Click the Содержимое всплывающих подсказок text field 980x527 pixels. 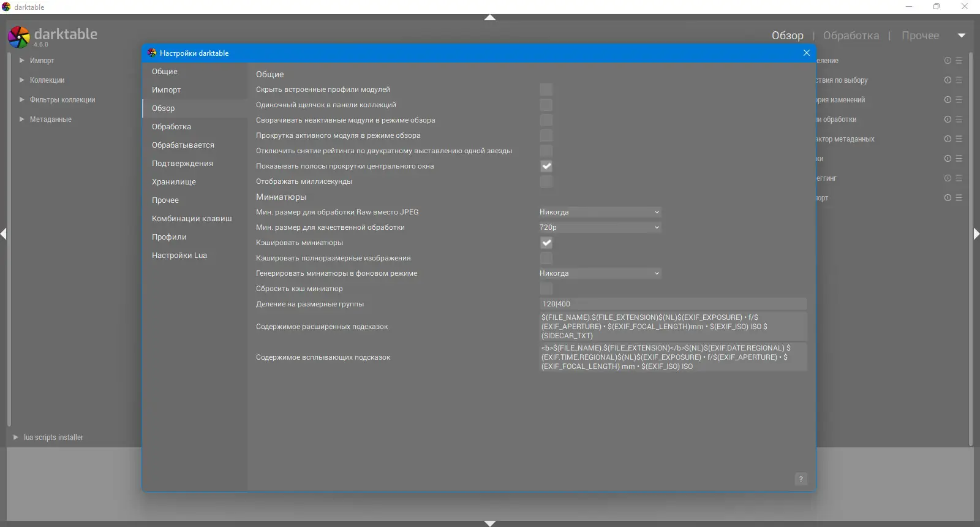[673, 357]
